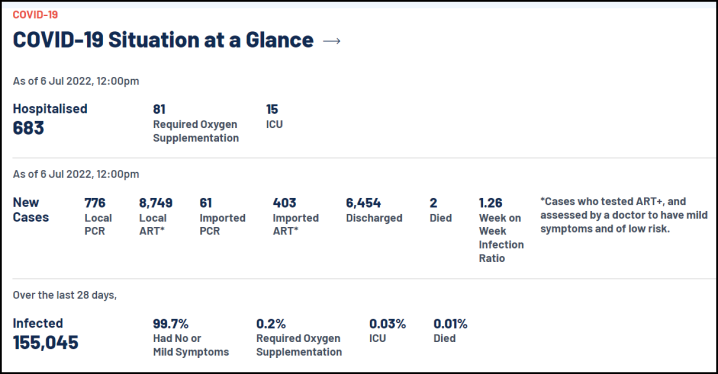Select the 776 Local PCR figure
Screen dimensions: 718x374
[x=98, y=217]
